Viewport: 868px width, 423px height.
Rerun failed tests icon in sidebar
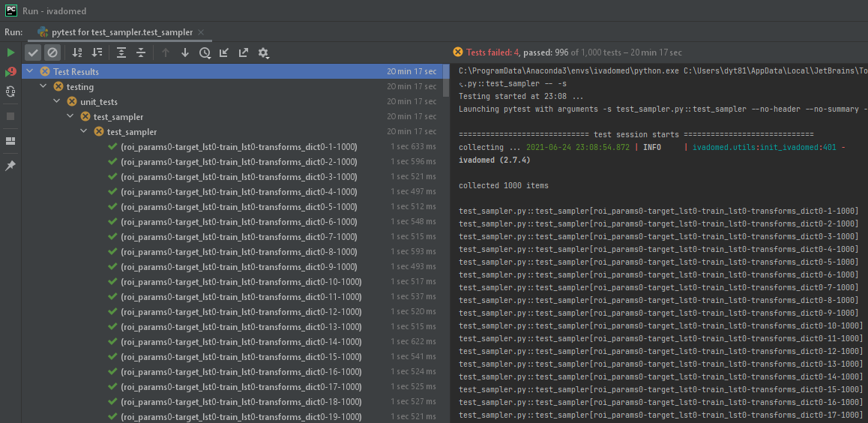point(10,72)
